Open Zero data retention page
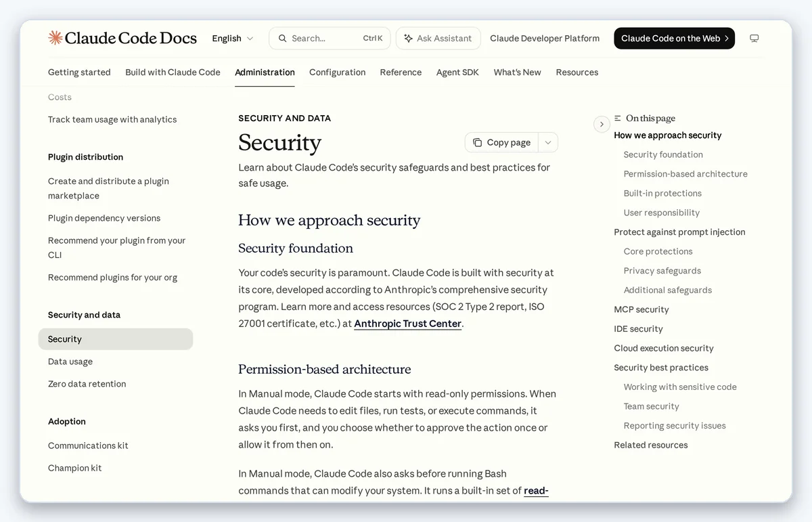The height and width of the screenshot is (522, 812). tap(87, 384)
